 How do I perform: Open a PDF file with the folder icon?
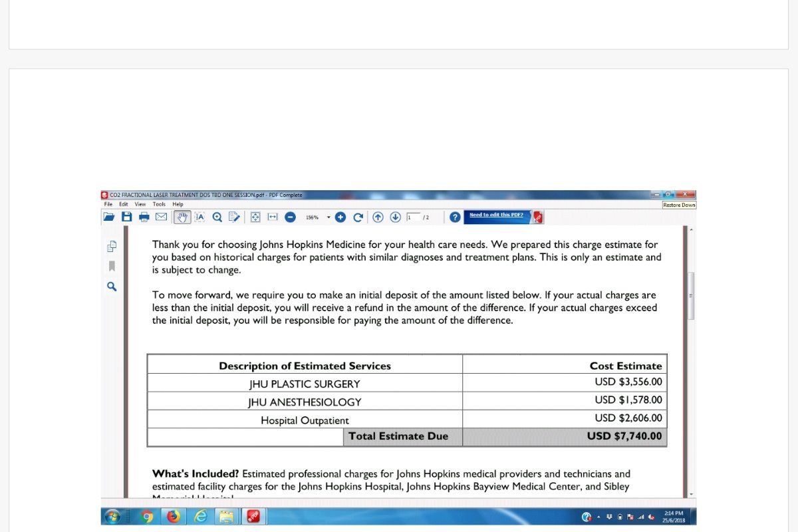(109, 217)
